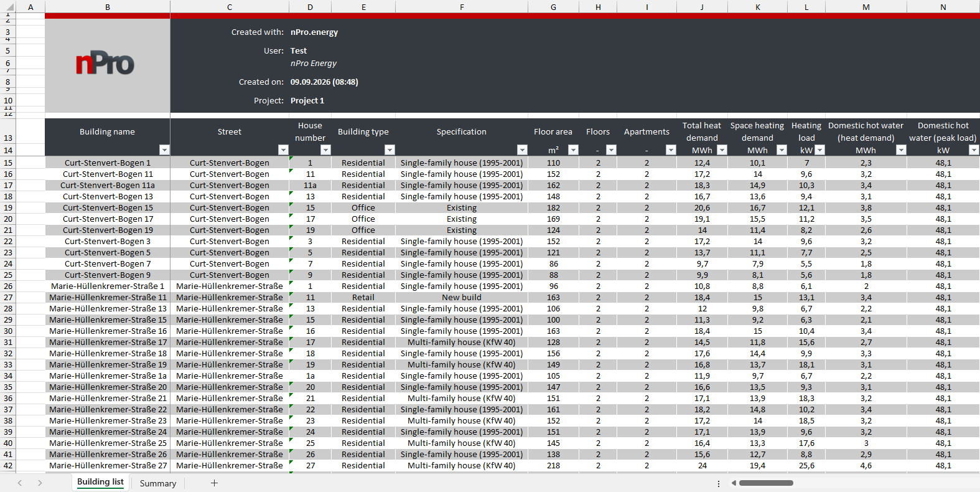980x492 pixels.
Task: Select total heat demand '20,6' cell
Action: [x=702, y=207]
